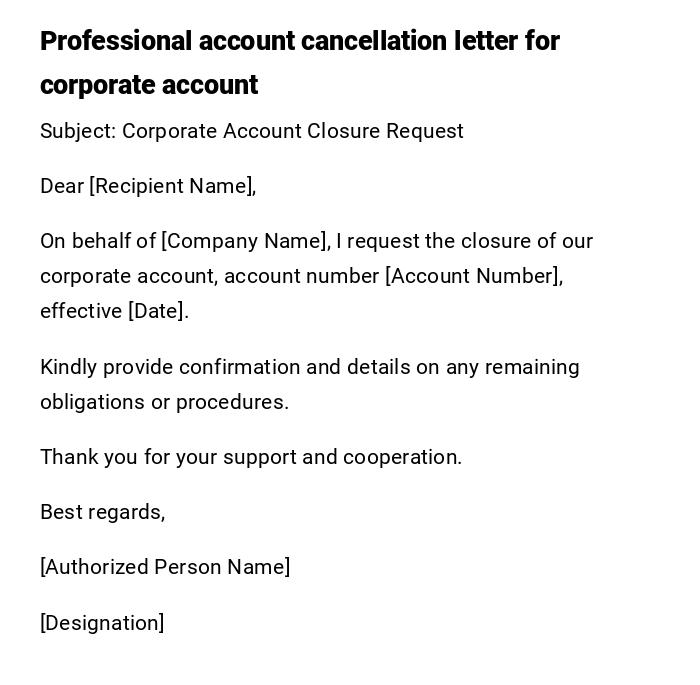Click the [Authorized Person Name] placeholder
Viewport: 700px width, 685px height.
tap(165, 567)
